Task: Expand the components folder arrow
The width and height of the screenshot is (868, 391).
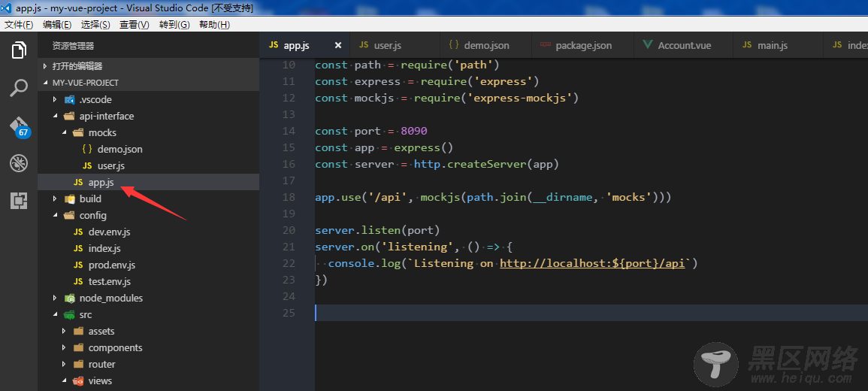Action: (64, 348)
